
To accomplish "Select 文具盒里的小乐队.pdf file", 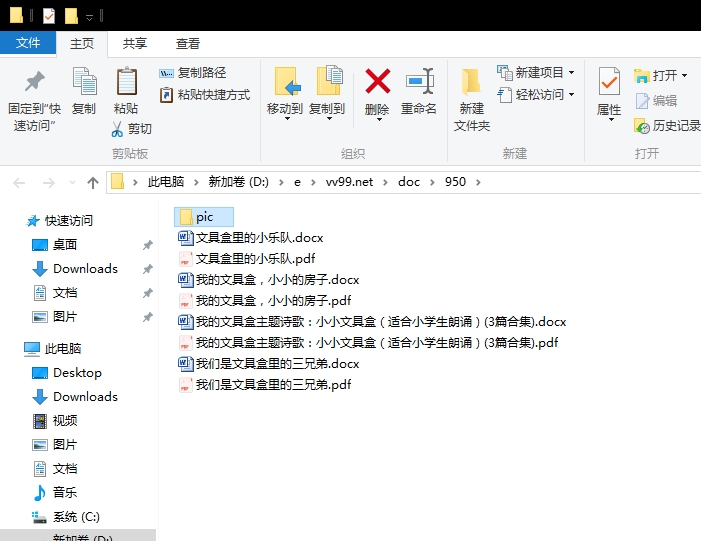I will (247, 258).
